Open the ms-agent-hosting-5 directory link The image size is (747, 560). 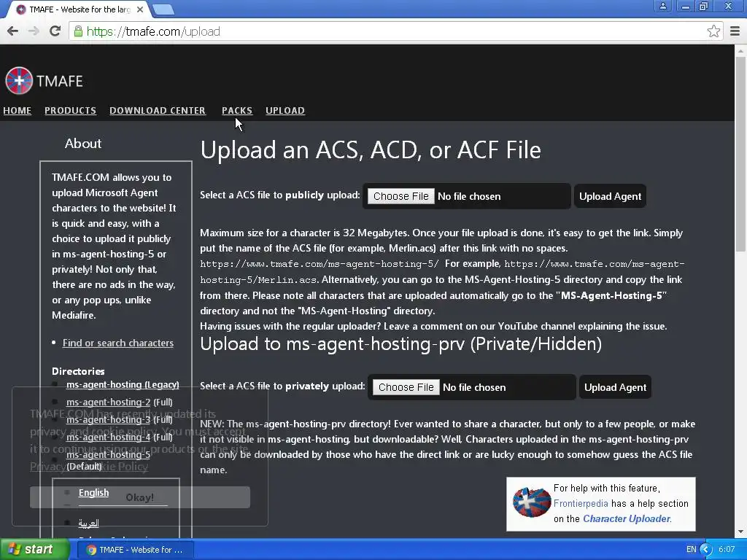[x=108, y=455]
